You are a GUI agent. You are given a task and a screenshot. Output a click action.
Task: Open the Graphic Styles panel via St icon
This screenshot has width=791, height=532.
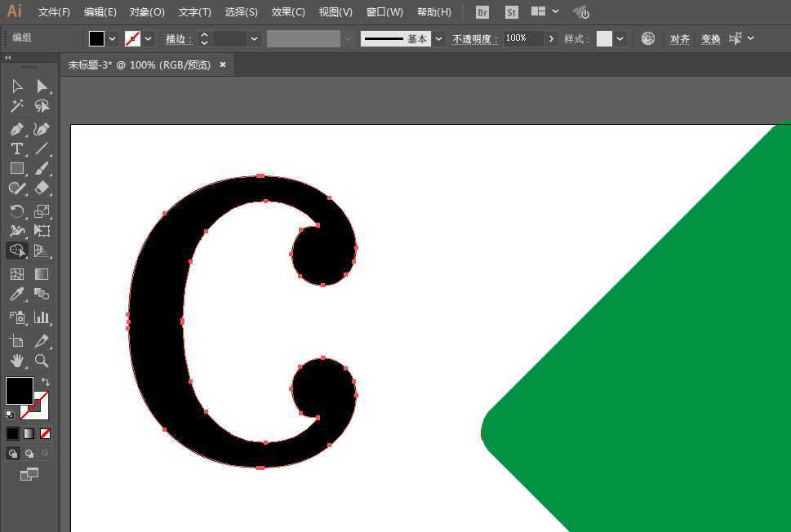tap(510, 11)
